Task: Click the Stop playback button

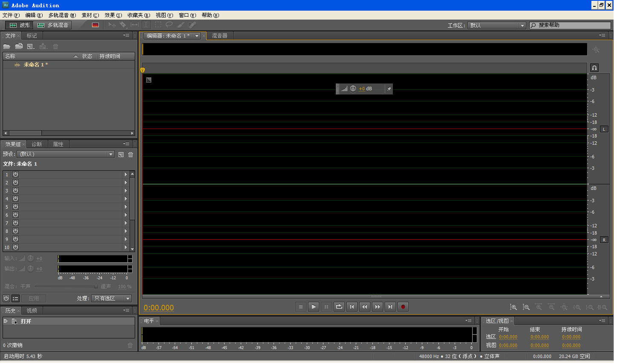Action: pos(301,307)
